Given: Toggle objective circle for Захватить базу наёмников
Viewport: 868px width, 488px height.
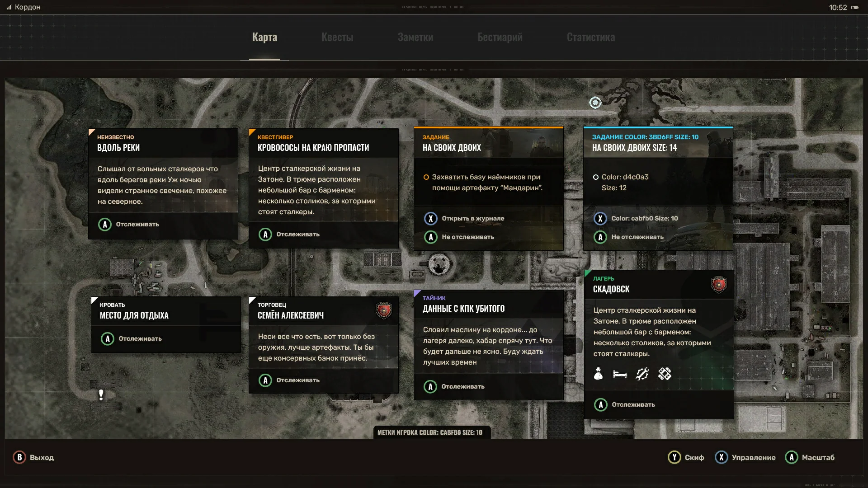Looking at the screenshot, I should click(426, 177).
